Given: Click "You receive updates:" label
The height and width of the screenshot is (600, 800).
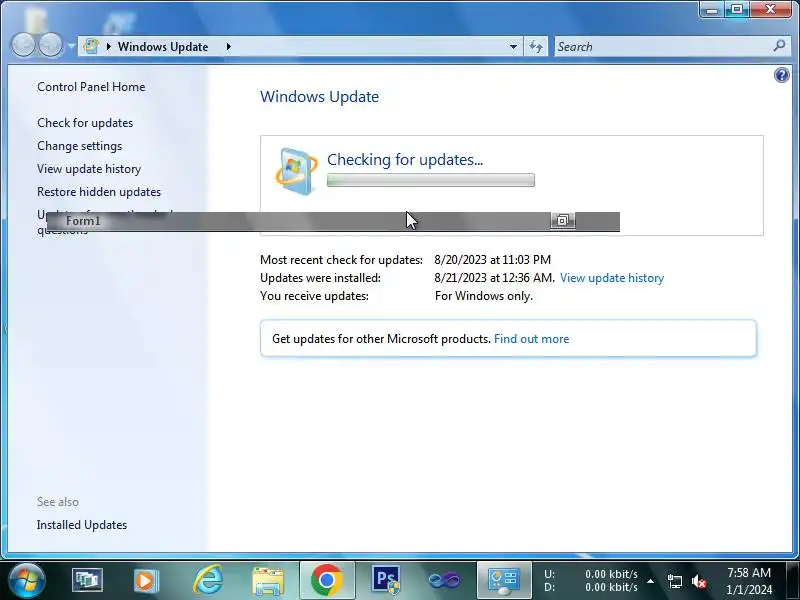Looking at the screenshot, I should click(x=314, y=296).
